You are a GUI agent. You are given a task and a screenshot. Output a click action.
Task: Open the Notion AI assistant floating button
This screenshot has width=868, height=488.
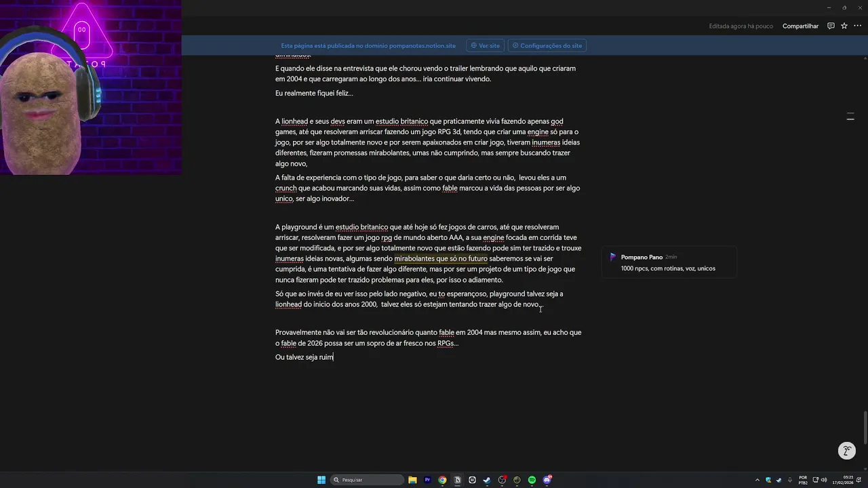tap(846, 451)
